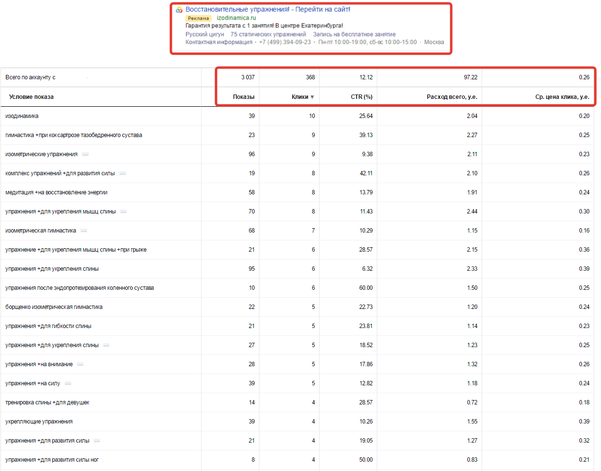This screenshot has width=601, height=471.
Task: Select the 'Расход всего, у.е.' column header
Action: 452,97
